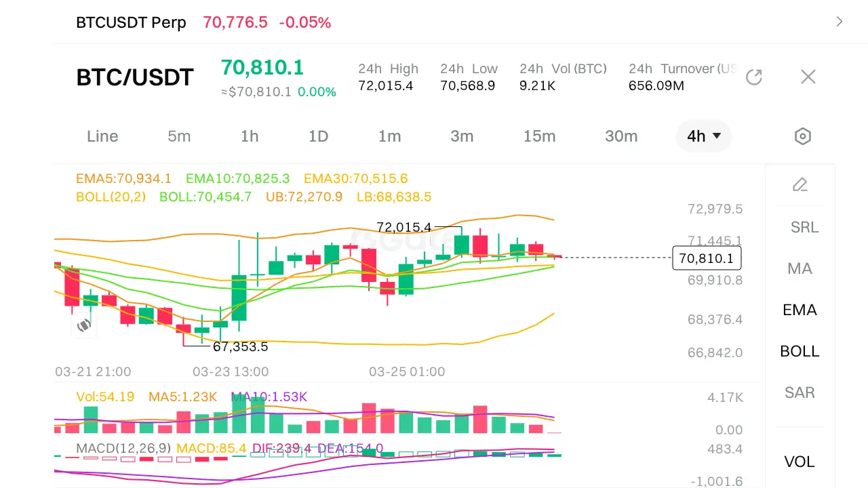Select the 15m timeframe

point(540,136)
